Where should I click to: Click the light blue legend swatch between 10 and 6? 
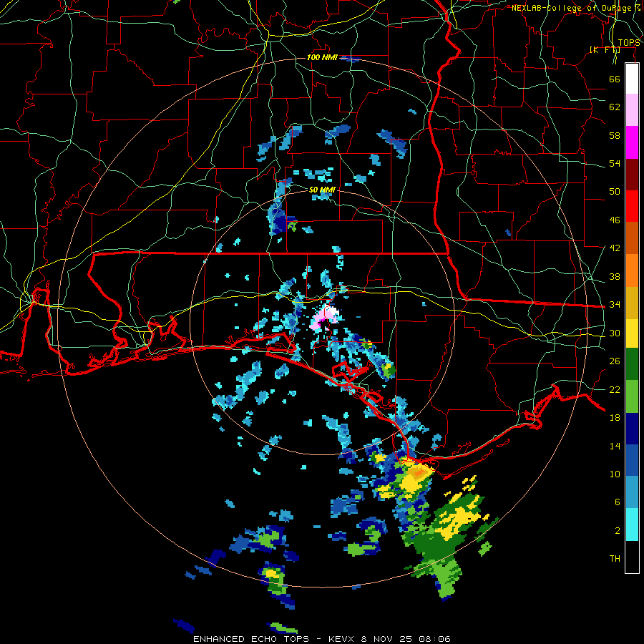[x=632, y=492]
